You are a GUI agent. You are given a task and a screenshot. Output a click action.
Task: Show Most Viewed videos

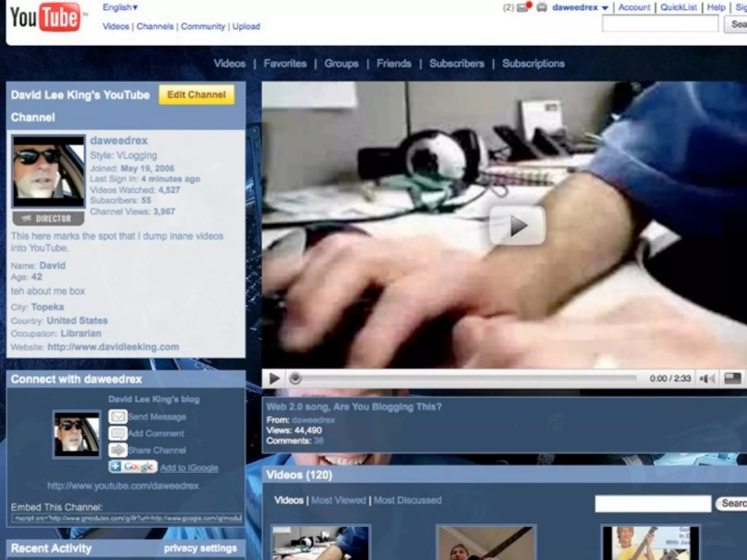pyautogui.click(x=338, y=500)
